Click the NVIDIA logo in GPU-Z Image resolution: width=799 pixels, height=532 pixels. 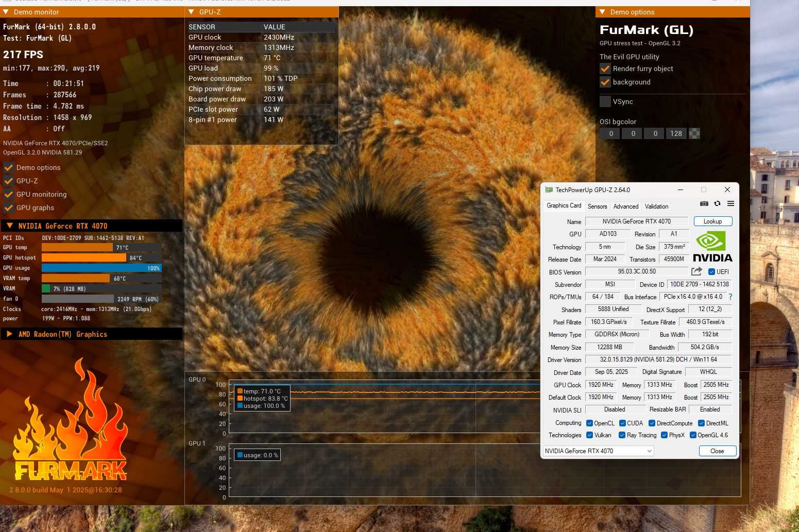(x=712, y=247)
